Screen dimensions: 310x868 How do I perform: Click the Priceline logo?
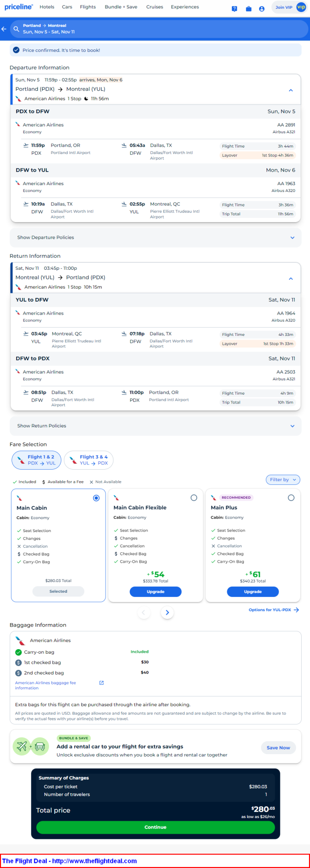(x=19, y=7)
